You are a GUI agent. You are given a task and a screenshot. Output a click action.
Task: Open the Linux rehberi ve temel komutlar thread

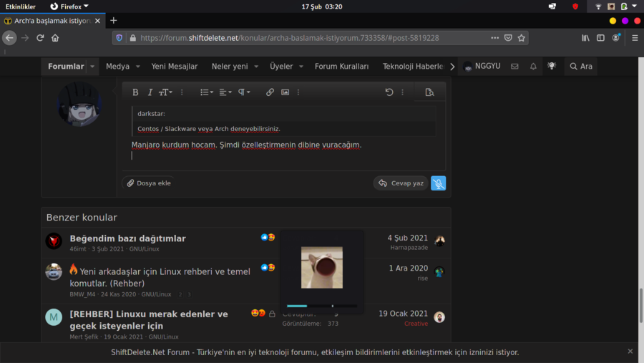[160, 277]
